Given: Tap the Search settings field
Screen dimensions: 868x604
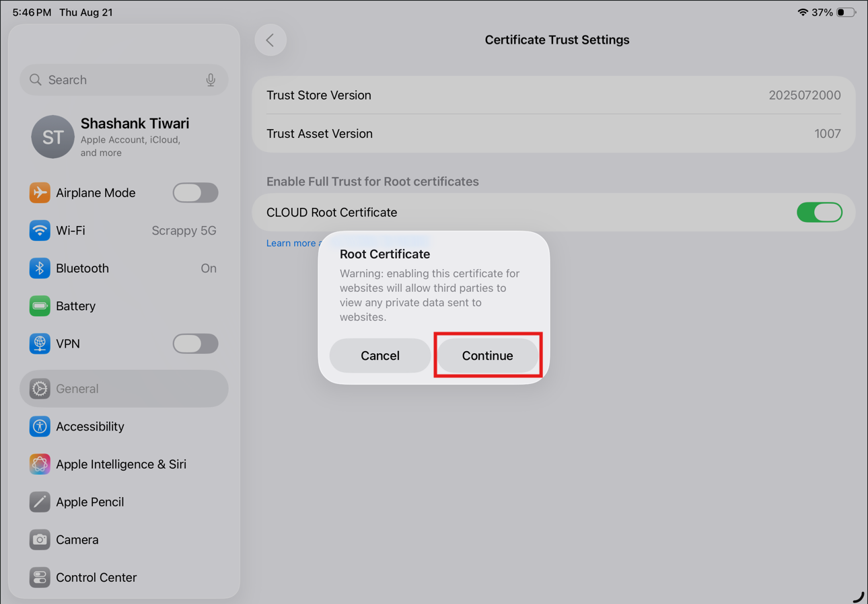Looking at the screenshot, I should coord(124,80).
